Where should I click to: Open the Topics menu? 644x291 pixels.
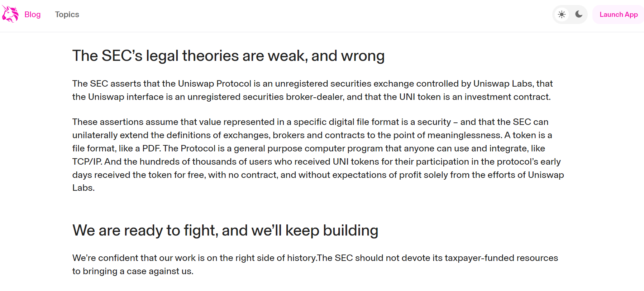coord(67,15)
